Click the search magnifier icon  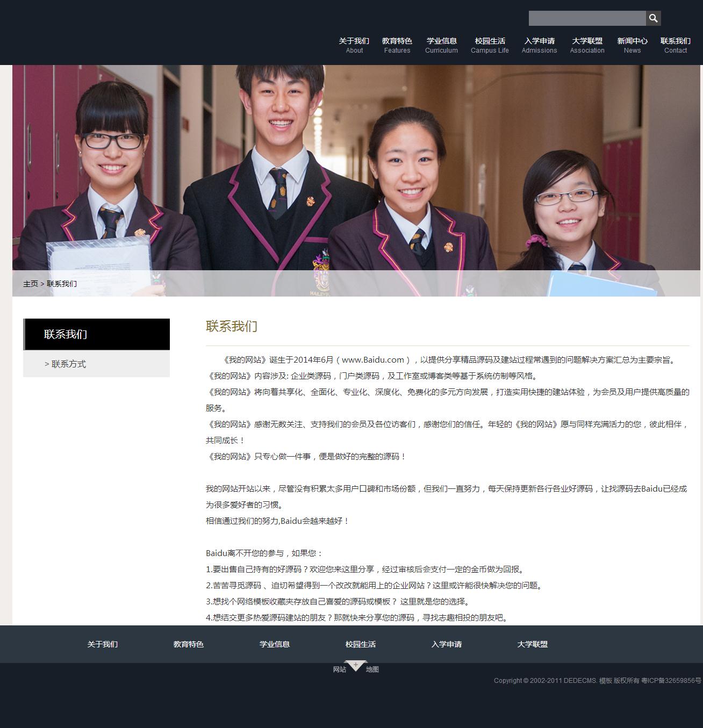(653, 18)
